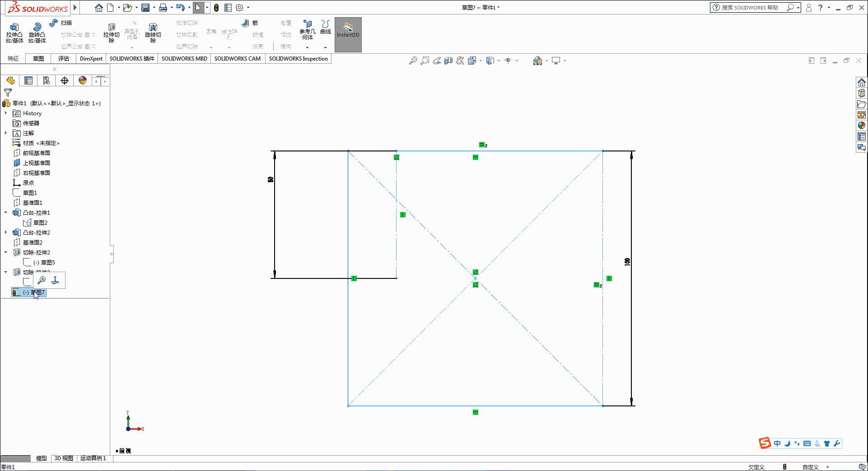This screenshot has height=471, width=868.
Task: Click the View Settings monitor icon
Action: [556, 61]
